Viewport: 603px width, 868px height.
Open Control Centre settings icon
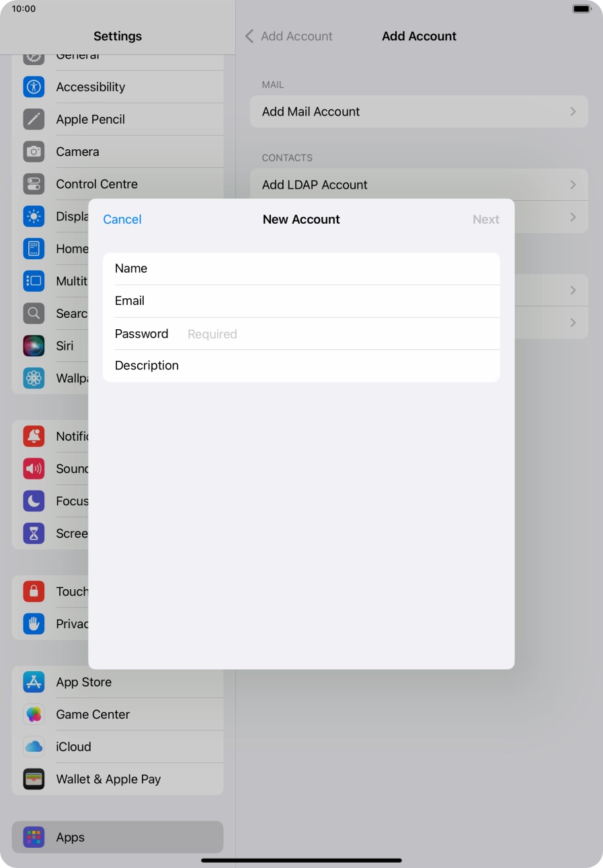pos(34,184)
